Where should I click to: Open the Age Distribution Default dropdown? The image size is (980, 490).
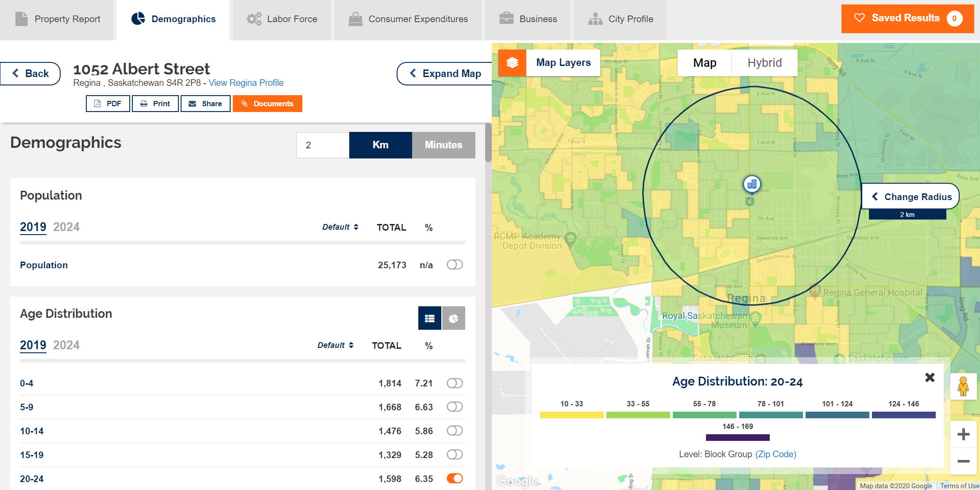coord(335,345)
